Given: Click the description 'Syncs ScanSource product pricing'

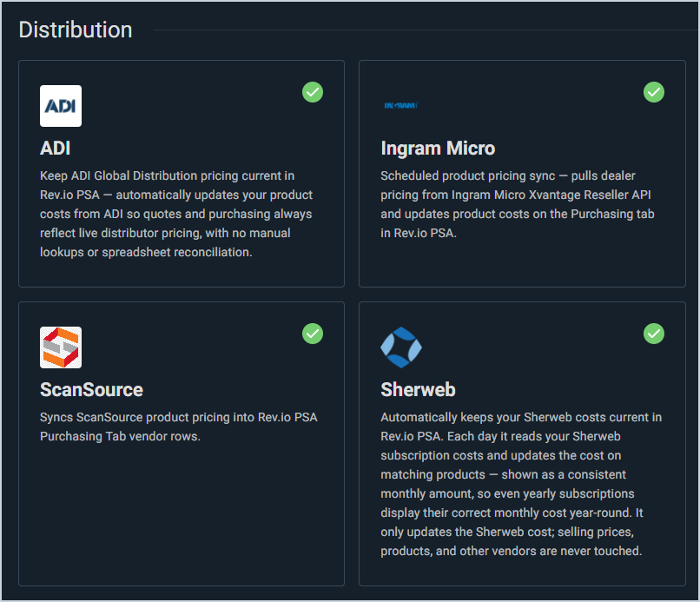Looking at the screenshot, I should coord(179,427).
